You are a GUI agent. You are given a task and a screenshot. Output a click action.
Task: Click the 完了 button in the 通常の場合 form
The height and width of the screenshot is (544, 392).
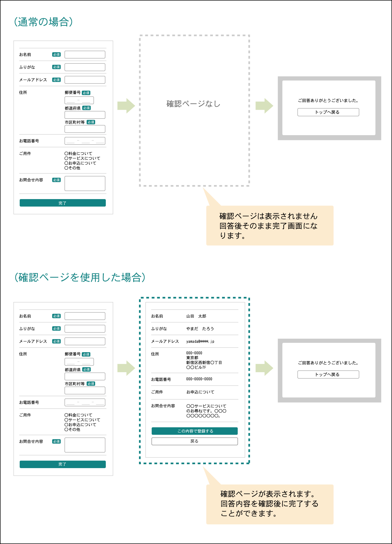pos(63,203)
